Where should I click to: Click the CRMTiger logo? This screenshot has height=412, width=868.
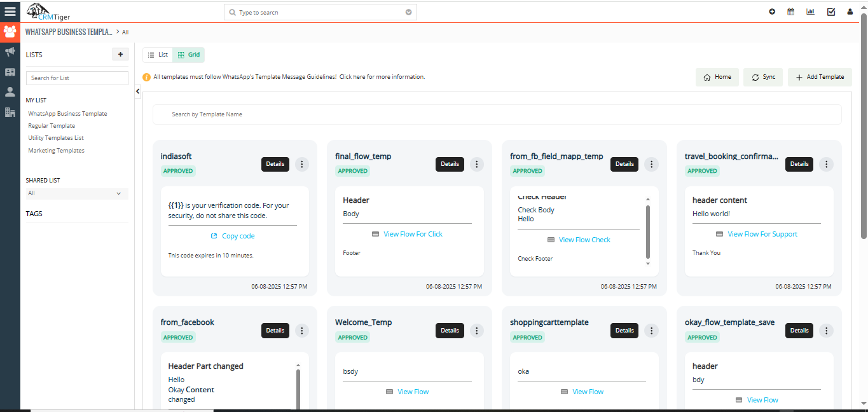click(48, 11)
